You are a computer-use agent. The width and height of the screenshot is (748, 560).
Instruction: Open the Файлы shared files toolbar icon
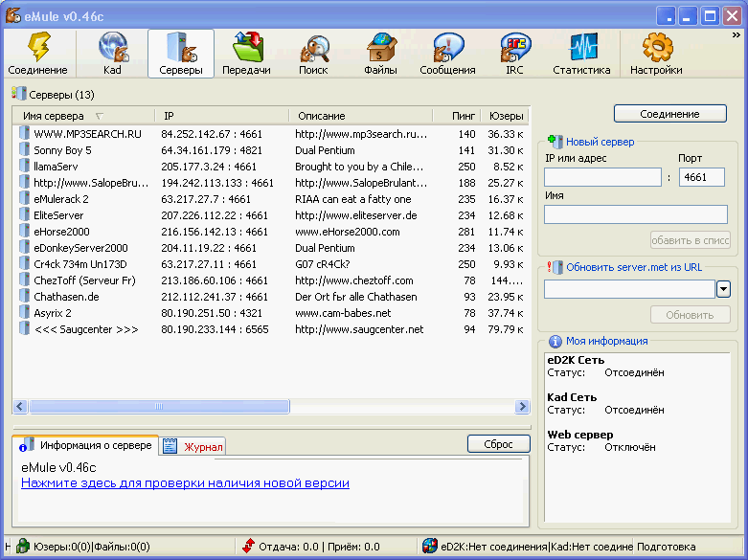click(380, 47)
